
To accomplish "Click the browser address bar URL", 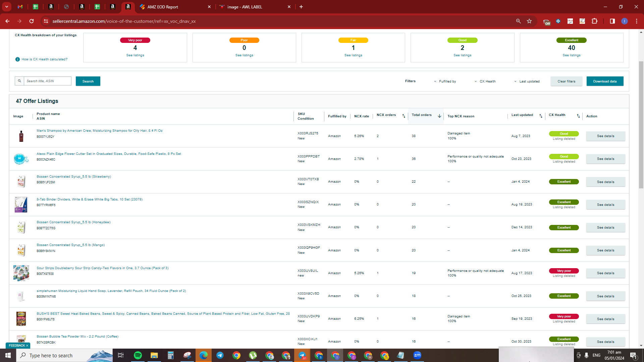I will [x=124, y=21].
